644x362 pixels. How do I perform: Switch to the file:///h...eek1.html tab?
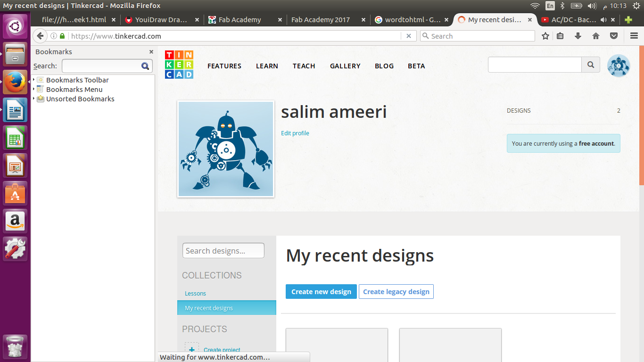click(x=74, y=20)
